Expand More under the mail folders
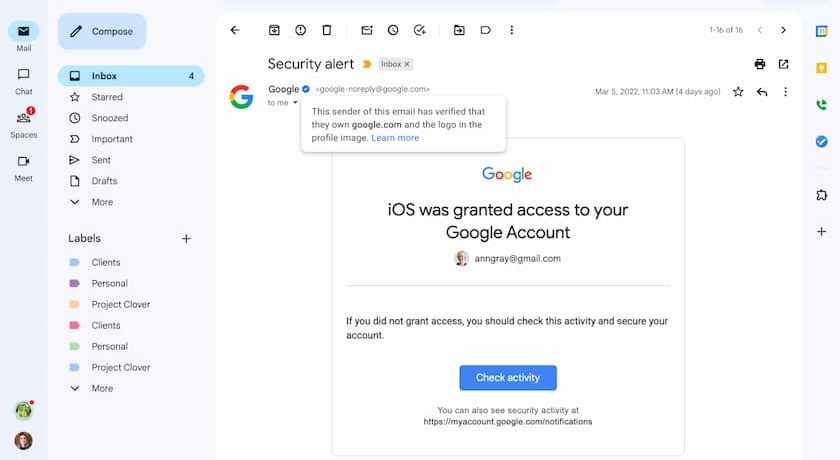 [102, 202]
